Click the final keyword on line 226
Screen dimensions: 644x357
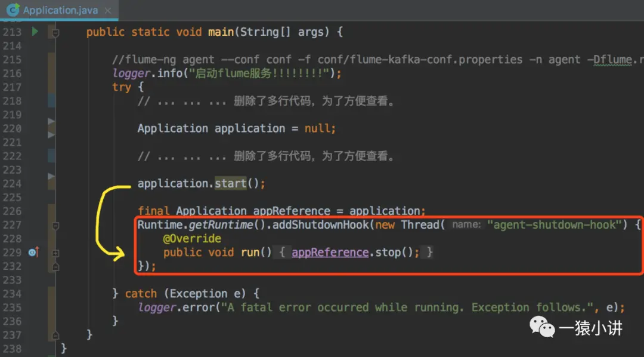[x=154, y=211]
